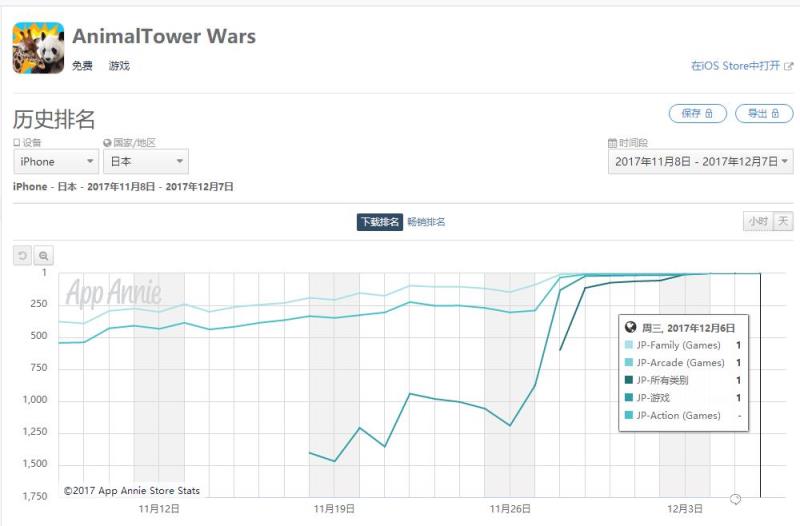The height and width of the screenshot is (526, 800).
Task: Switch chart granularity to 天
Action: [783, 221]
